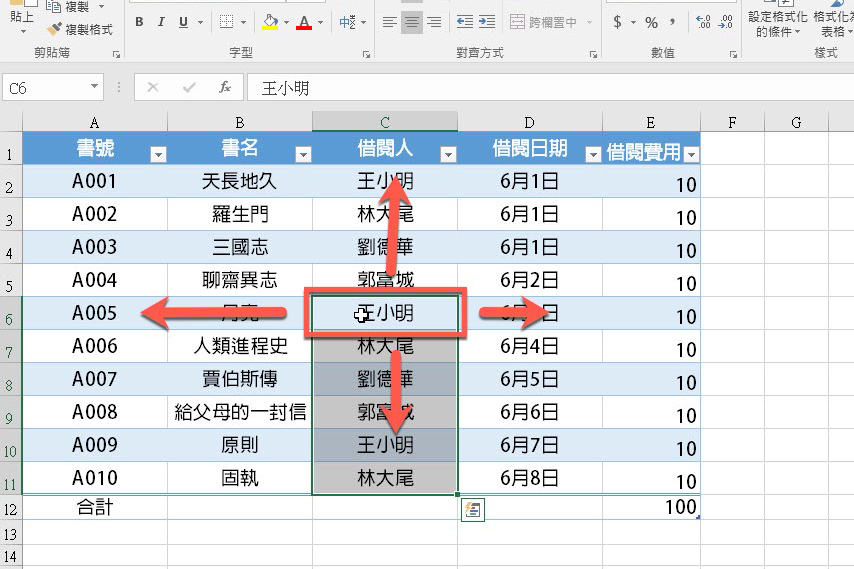Select column A header
The image size is (854, 569).
pyautogui.click(x=95, y=122)
